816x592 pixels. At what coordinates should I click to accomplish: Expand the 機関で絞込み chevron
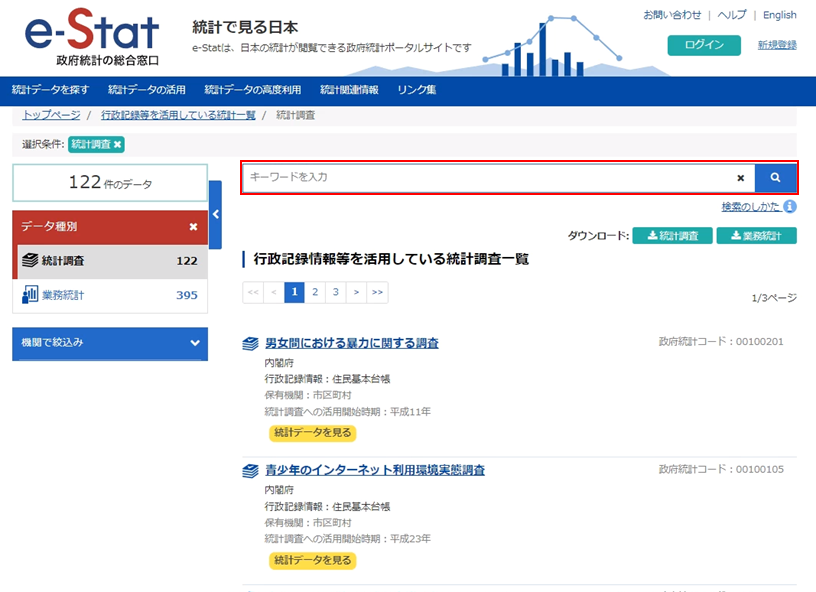195,343
